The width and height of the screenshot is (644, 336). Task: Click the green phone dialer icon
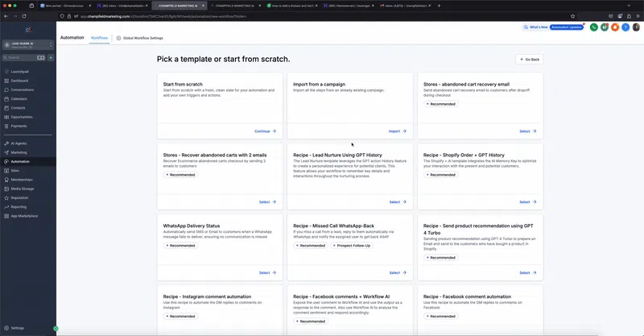pyautogui.click(x=593, y=27)
